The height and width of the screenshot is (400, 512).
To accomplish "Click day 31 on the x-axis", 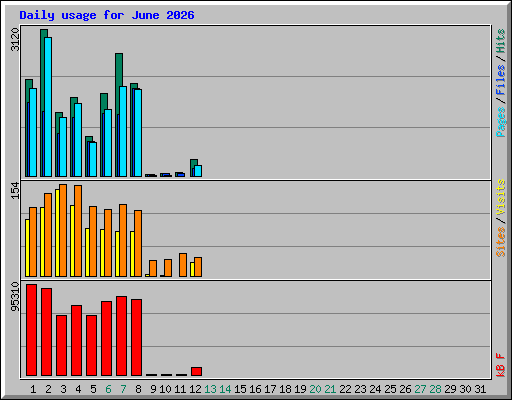I will [x=480, y=389].
